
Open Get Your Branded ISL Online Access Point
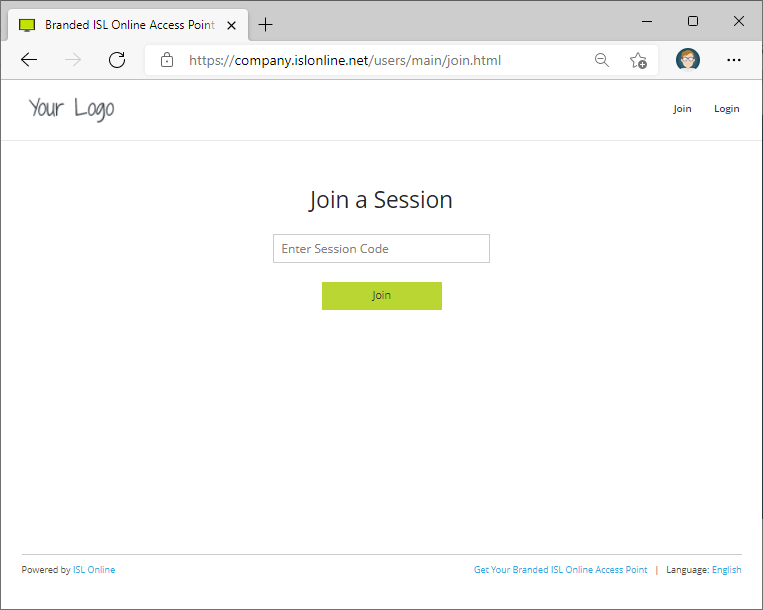[x=560, y=570]
